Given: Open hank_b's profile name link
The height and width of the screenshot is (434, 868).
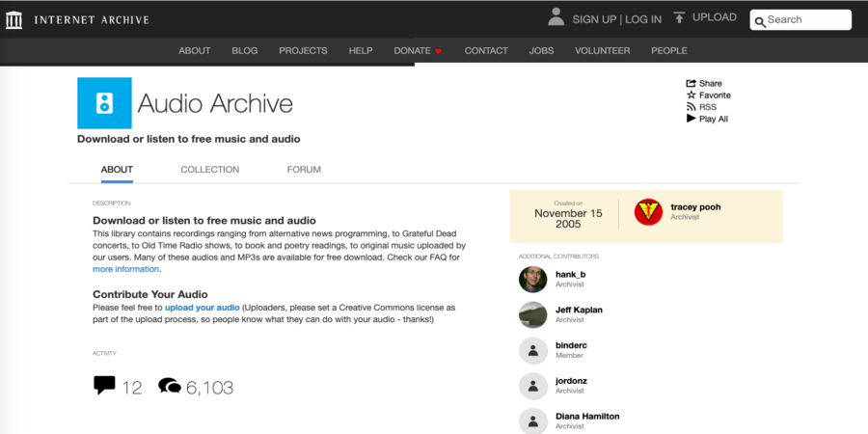Looking at the screenshot, I should point(571,275).
